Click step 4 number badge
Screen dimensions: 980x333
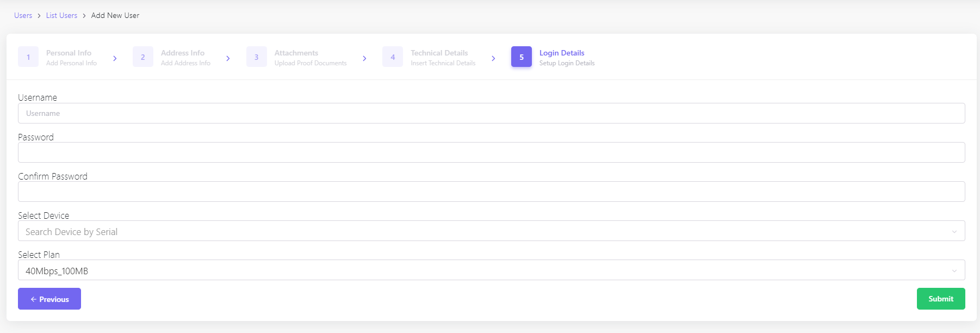click(393, 57)
